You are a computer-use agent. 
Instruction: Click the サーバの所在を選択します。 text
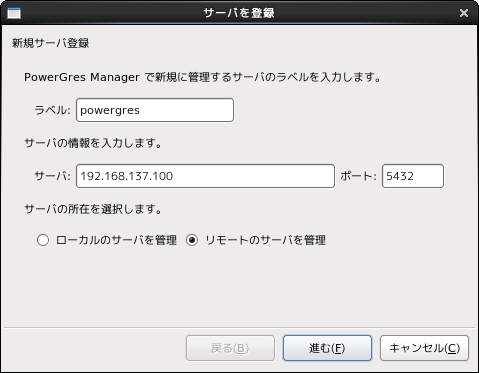click(x=93, y=209)
